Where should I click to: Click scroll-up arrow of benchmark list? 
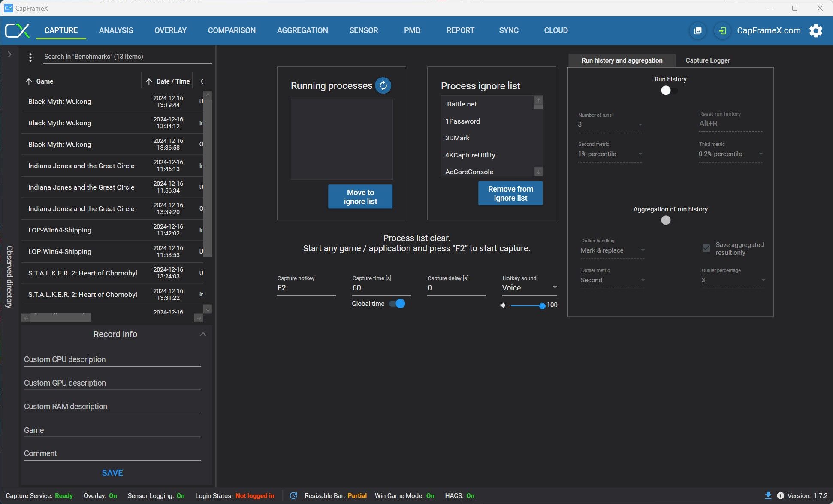(208, 96)
